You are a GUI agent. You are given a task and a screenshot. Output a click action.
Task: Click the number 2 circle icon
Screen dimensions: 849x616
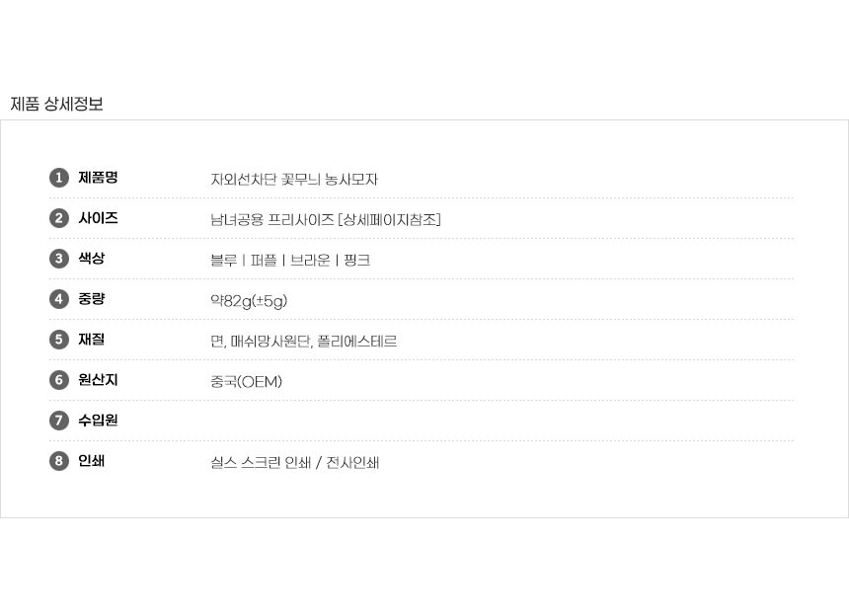click(x=59, y=218)
